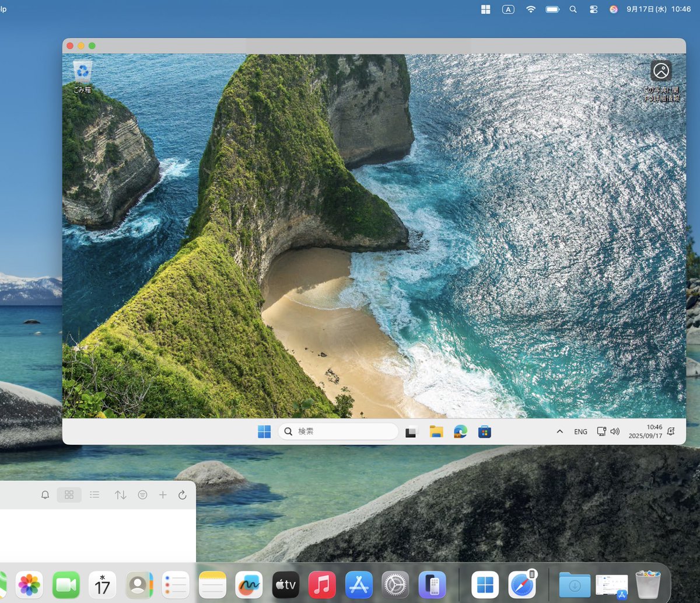
Task: Open battery status in menu bar
Action: pyautogui.click(x=552, y=9)
